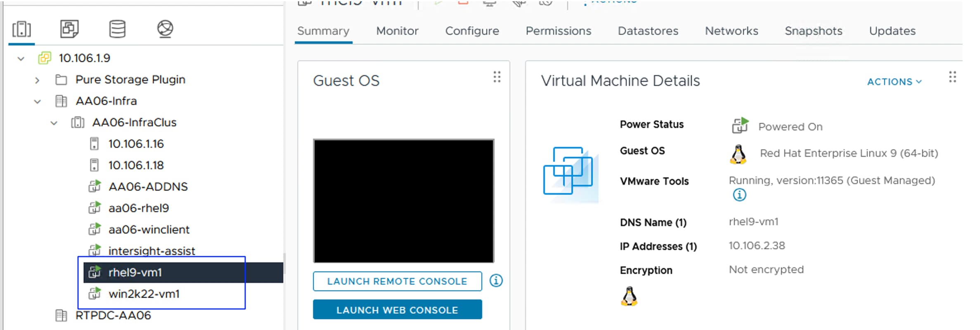Viewport: 980px width, 330px height.
Task: Open the VM console preview thumbnail
Action: click(404, 200)
